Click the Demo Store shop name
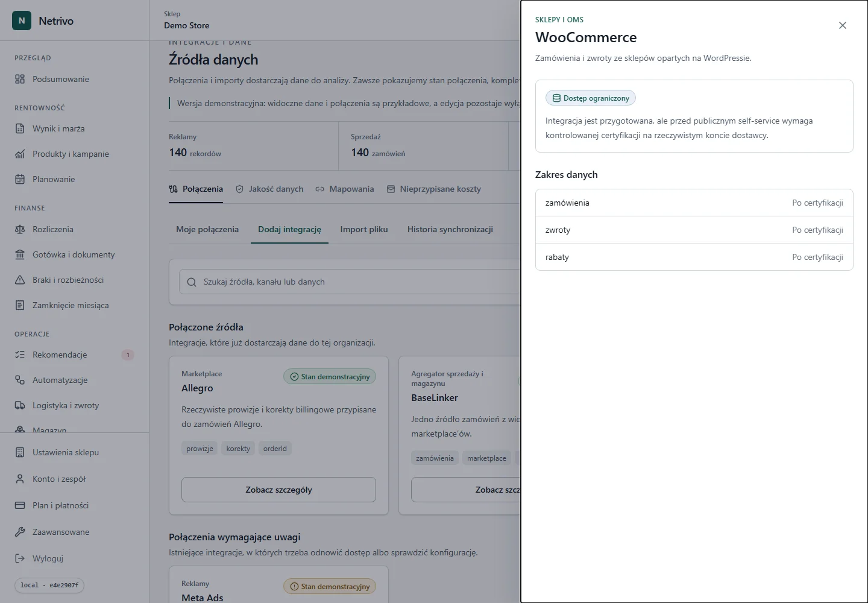The image size is (868, 603). click(187, 25)
